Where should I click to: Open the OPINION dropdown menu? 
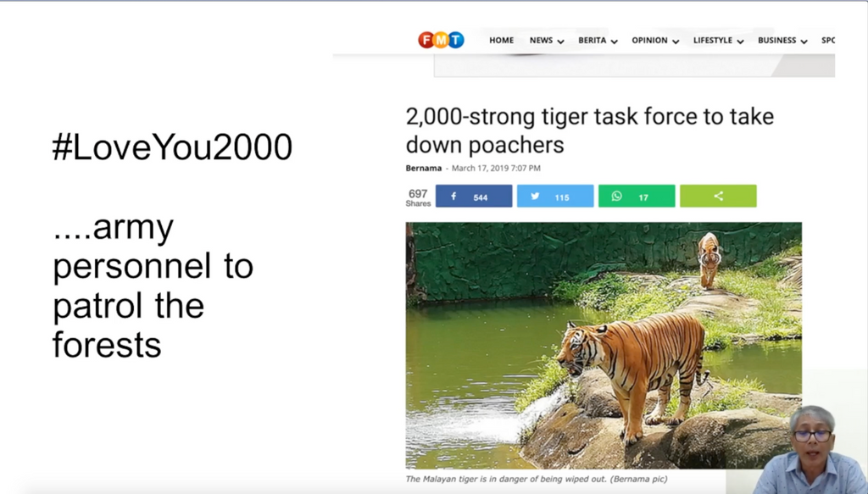click(655, 41)
